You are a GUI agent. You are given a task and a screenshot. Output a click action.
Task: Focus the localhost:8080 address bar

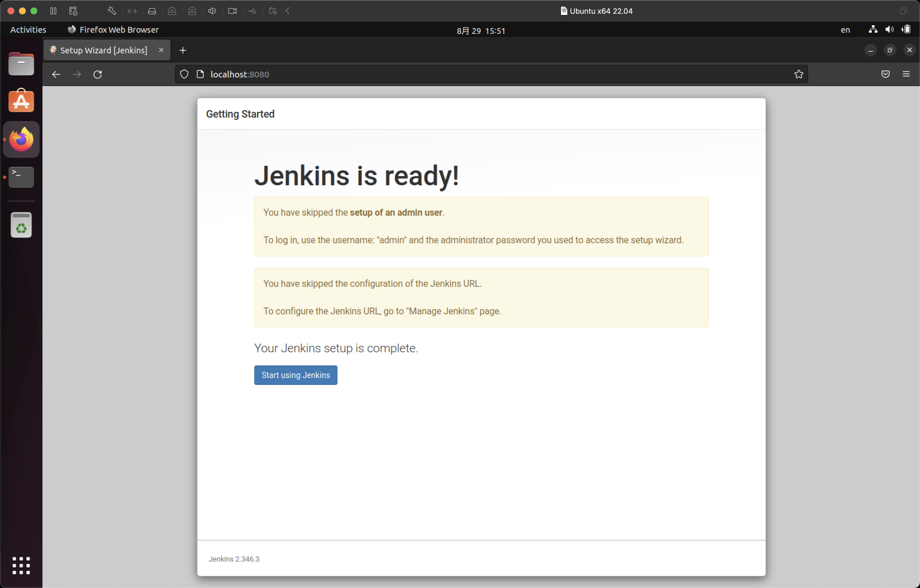(x=491, y=74)
